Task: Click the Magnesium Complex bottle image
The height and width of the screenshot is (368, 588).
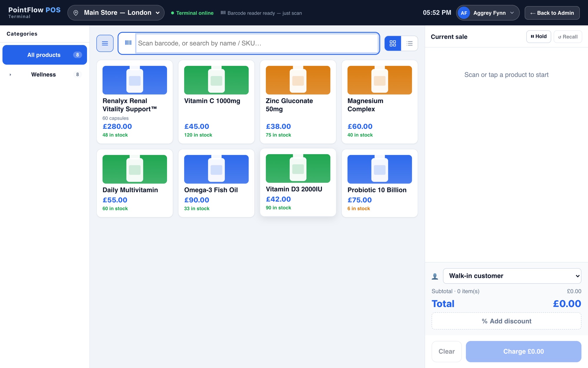Action: (x=380, y=80)
